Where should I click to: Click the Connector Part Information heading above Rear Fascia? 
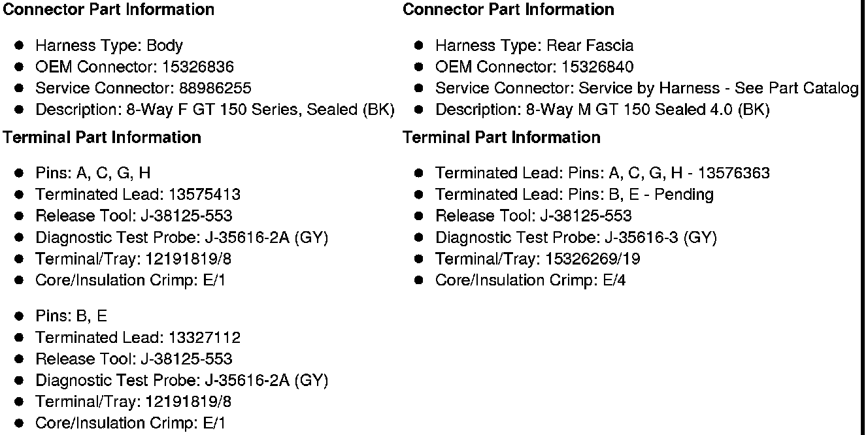pyautogui.click(x=508, y=10)
